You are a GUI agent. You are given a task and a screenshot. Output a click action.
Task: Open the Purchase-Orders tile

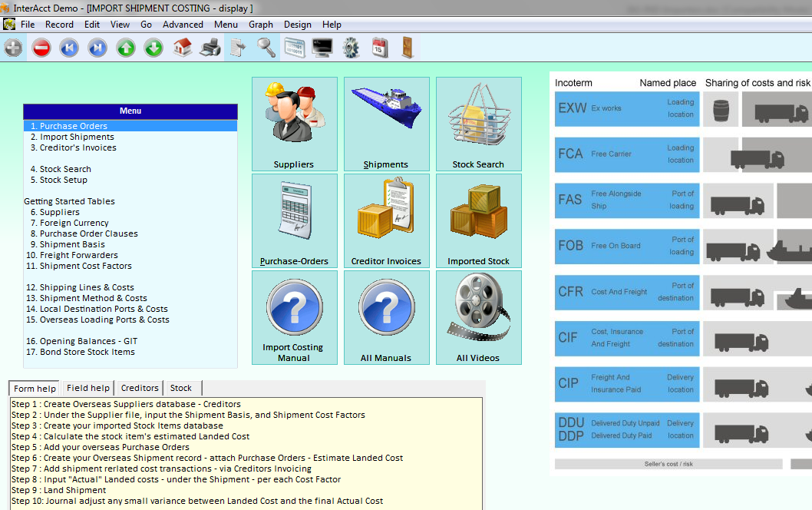[294, 220]
